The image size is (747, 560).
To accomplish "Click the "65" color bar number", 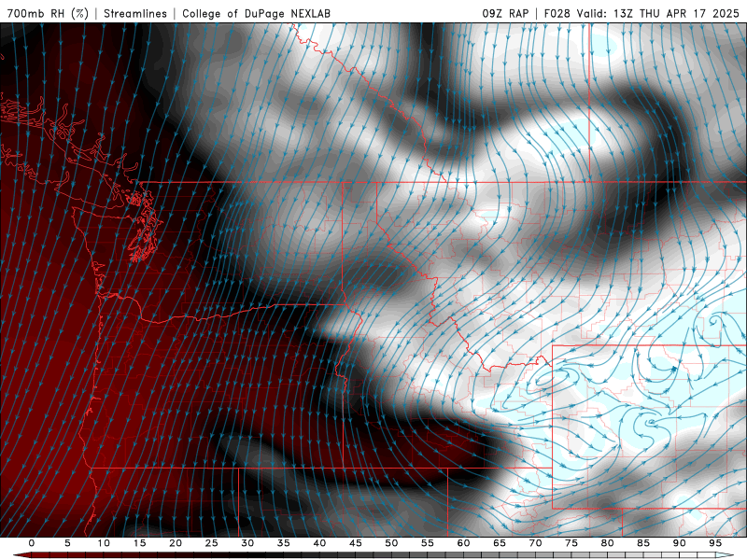I will tap(500, 543).
